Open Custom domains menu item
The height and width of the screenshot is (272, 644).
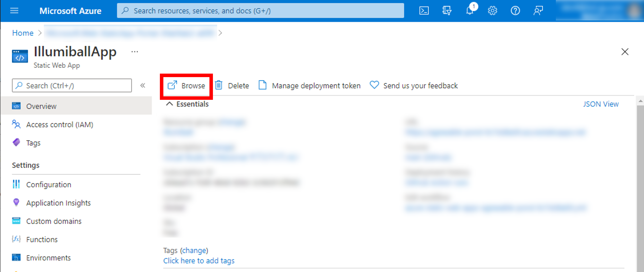pos(54,221)
